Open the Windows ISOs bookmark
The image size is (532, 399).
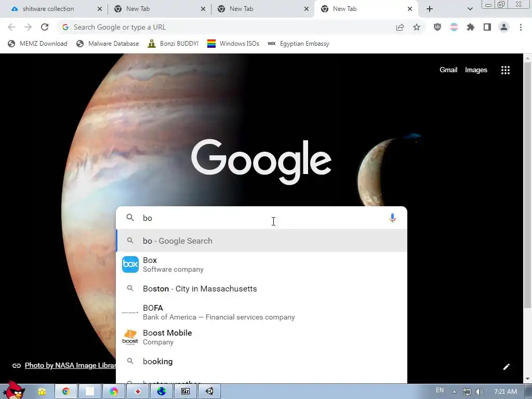233,44
